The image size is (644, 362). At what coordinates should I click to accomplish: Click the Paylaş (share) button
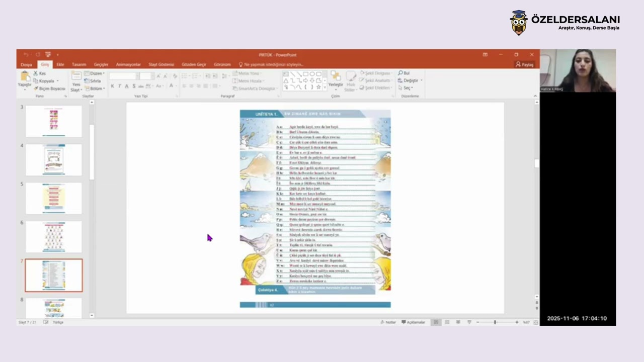tap(524, 64)
